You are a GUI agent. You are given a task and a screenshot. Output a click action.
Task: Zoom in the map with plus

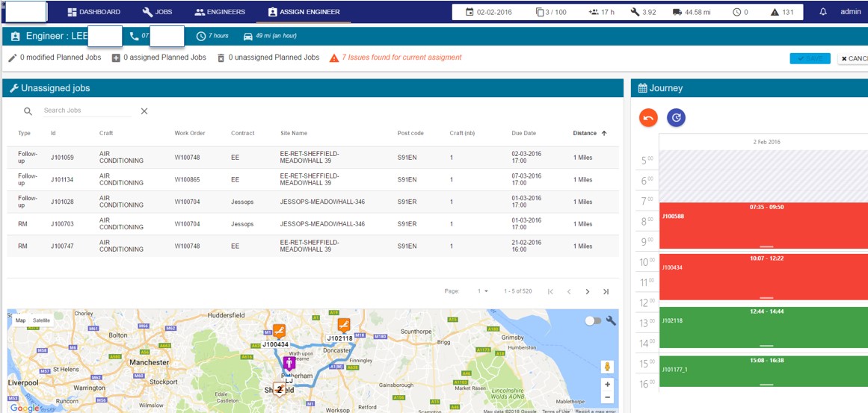click(x=607, y=385)
